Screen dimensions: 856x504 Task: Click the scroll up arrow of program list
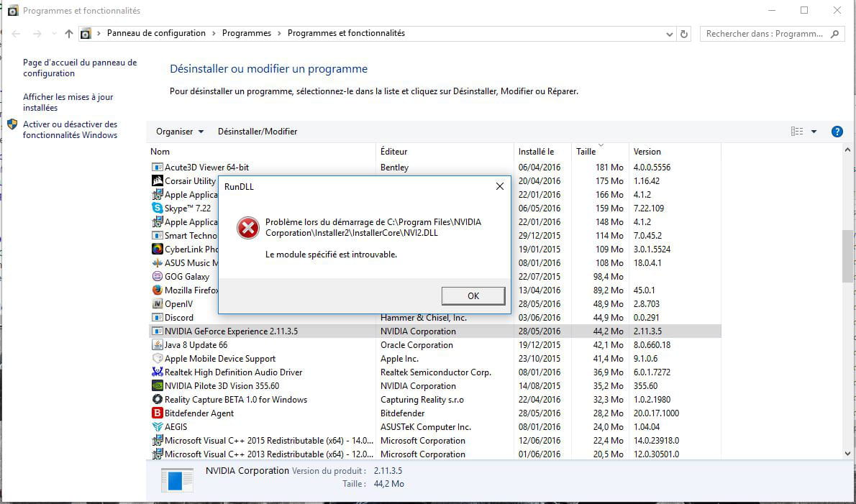point(847,150)
